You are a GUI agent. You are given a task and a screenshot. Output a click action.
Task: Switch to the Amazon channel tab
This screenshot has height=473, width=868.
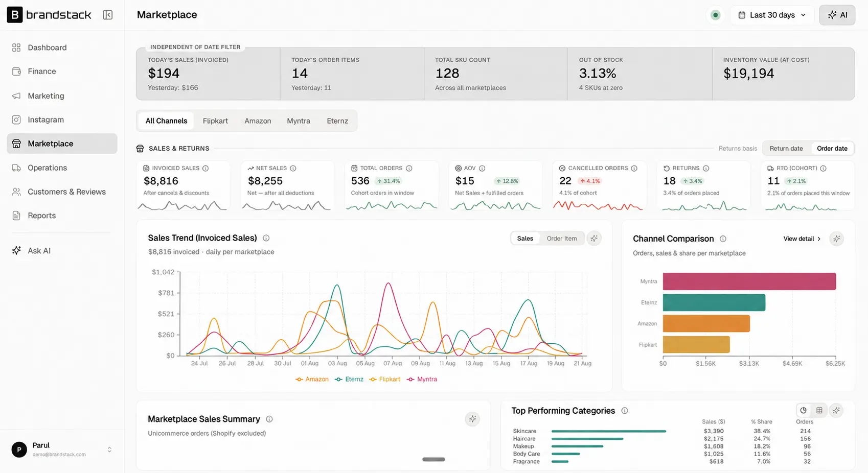click(258, 121)
